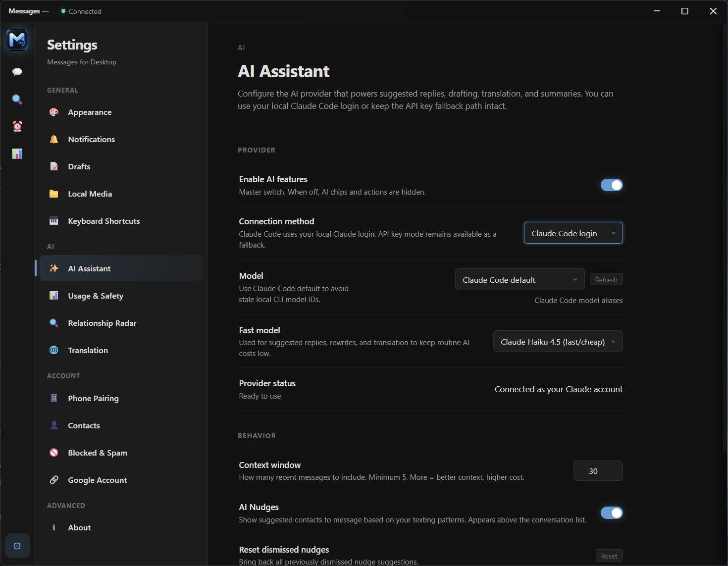728x566 pixels.
Task: Click the Reset dismissed nudges button
Action: [609, 556]
